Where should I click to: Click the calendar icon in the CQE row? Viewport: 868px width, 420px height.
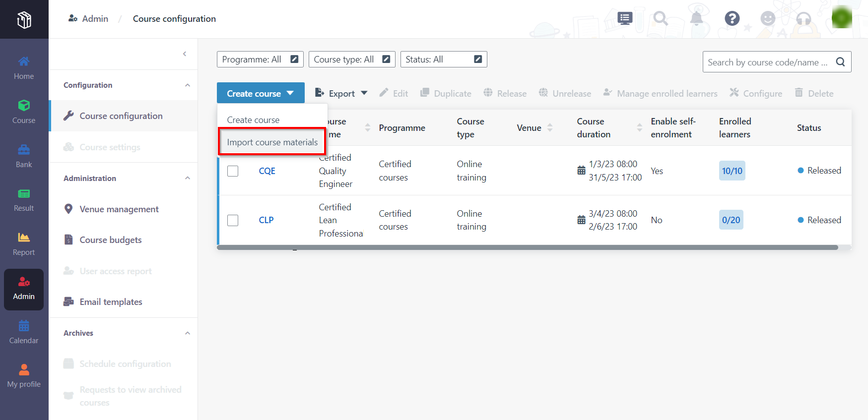pos(581,171)
